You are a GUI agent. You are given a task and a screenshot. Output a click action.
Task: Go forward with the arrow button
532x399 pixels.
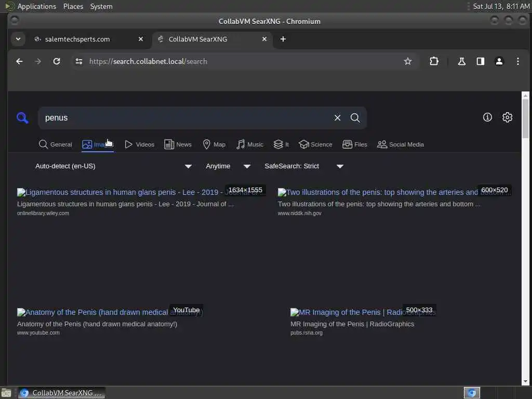click(x=38, y=61)
